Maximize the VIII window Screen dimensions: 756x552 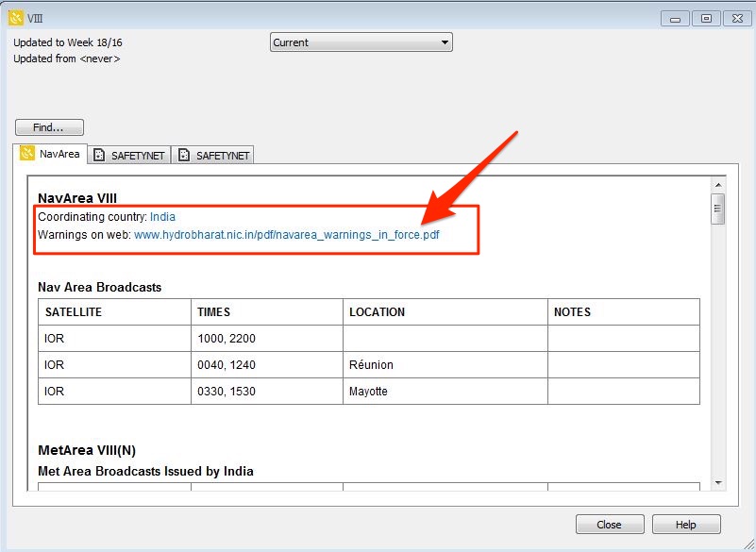706,19
